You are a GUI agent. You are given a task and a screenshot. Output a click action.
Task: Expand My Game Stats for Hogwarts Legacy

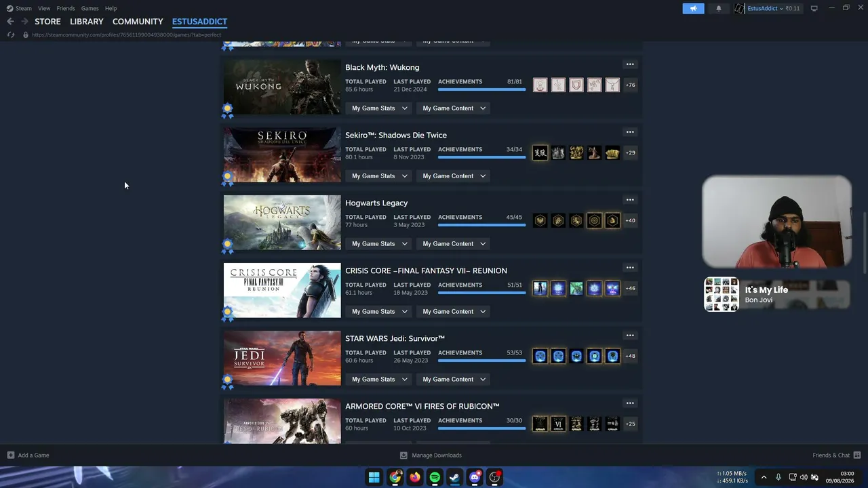tap(380, 243)
